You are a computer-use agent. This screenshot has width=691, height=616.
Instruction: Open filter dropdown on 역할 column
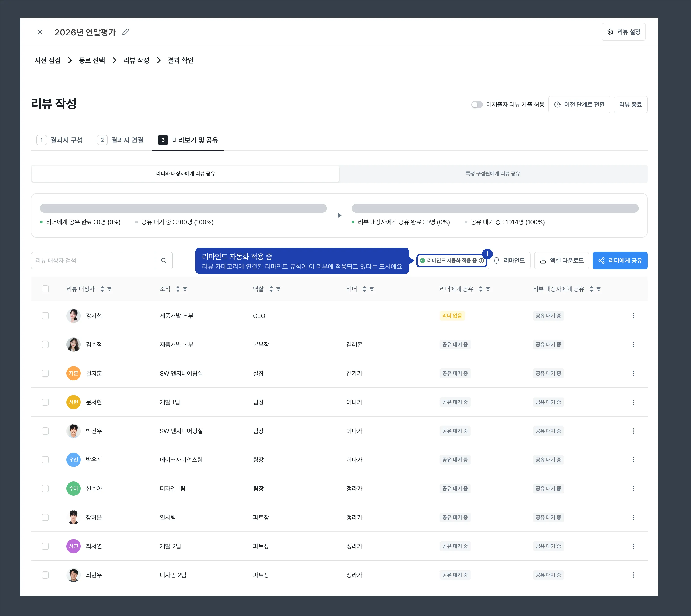tap(278, 289)
